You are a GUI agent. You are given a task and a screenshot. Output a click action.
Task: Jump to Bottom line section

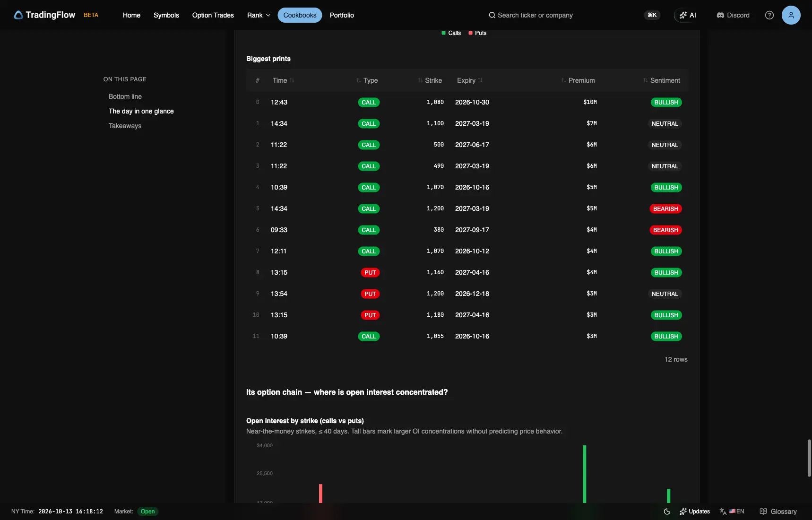[125, 96]
